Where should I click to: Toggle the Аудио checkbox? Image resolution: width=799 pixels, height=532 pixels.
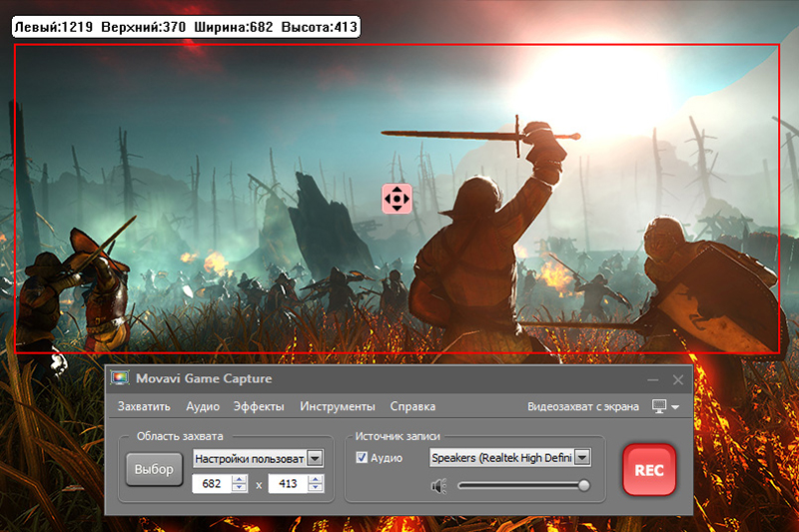[x=363, y=458]
